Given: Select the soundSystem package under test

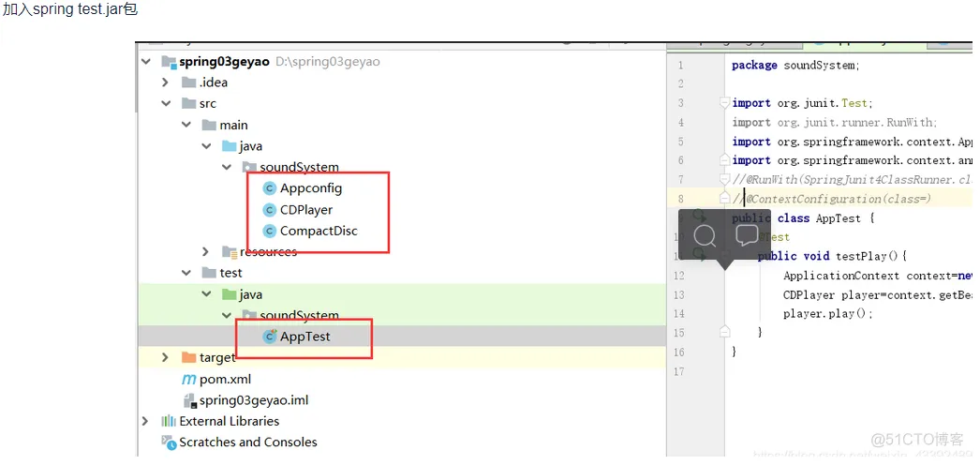Looking at the screenshot, I should click(x=300, y=315).
